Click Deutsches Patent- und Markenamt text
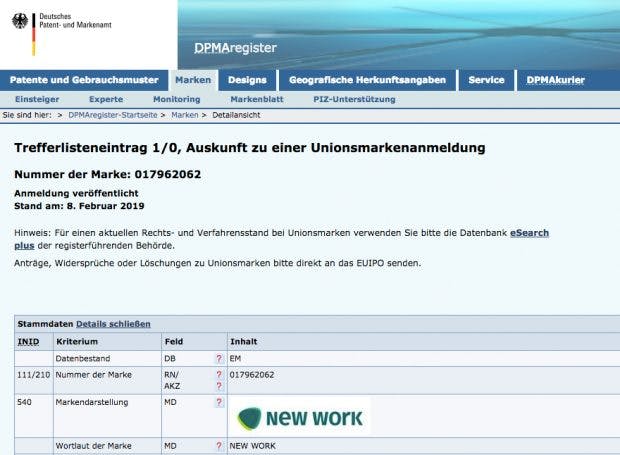The width and height of the screenshot is (620, 455). 75,21
